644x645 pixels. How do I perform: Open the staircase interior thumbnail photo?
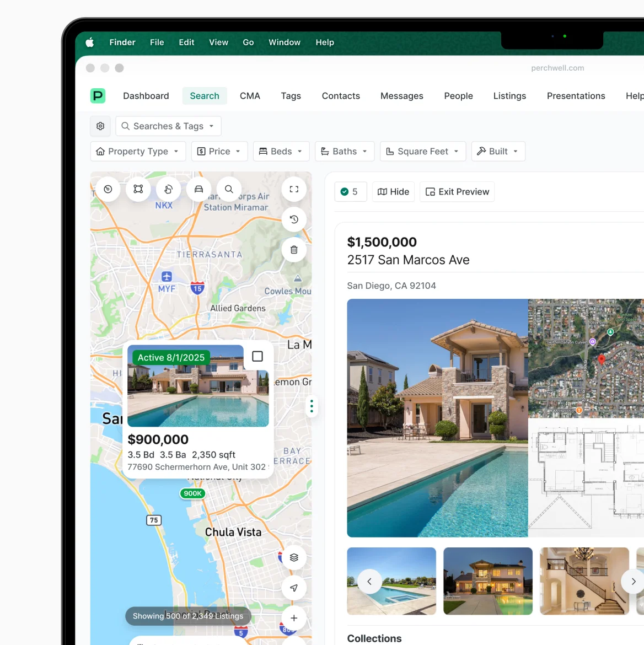point(584,581)
